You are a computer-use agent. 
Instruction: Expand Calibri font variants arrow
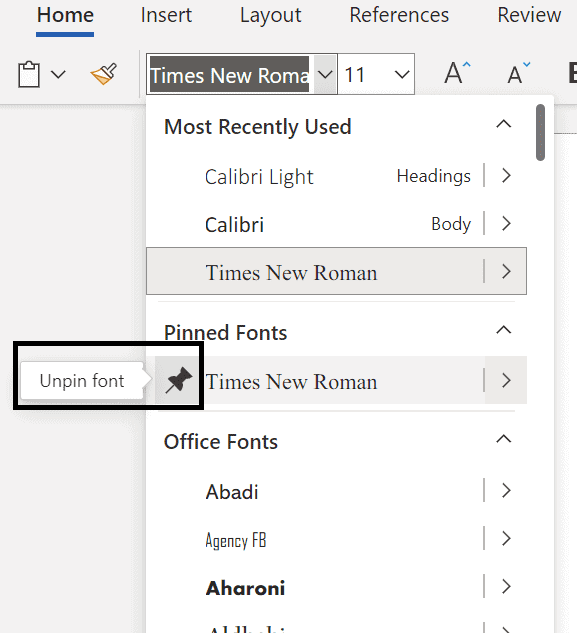[506, 224]
